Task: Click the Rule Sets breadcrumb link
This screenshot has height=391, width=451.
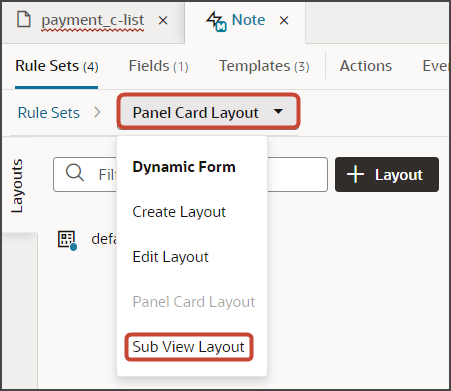Action: 49,113
